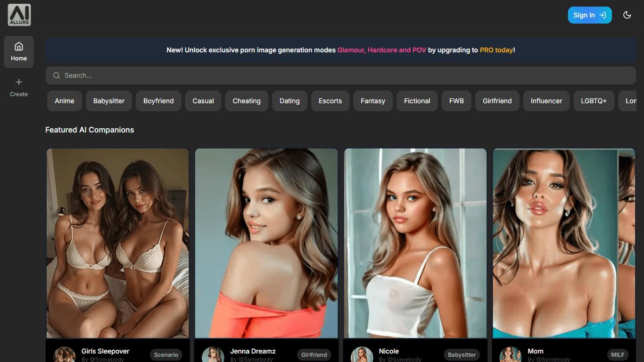Click the Scenario tag on the first card
The width and height of the screenshot is (644, 362).
pyautogui.click(x=166, y=355)
